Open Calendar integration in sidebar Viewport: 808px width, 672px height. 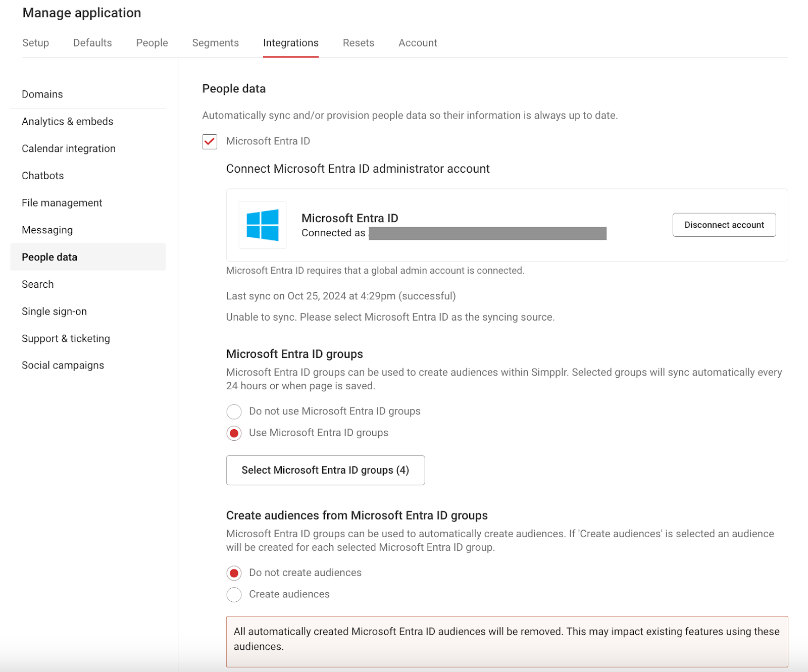(x=88, y=149)
